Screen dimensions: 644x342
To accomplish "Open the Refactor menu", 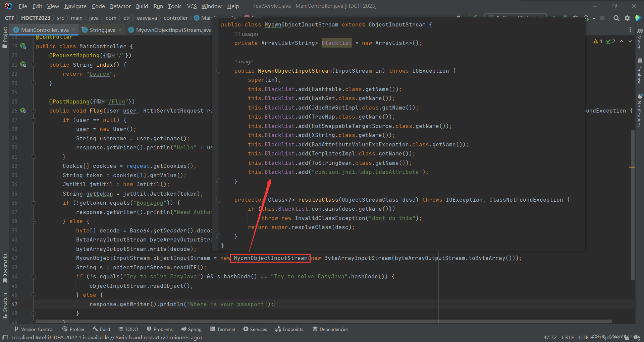I will (120, 6).
